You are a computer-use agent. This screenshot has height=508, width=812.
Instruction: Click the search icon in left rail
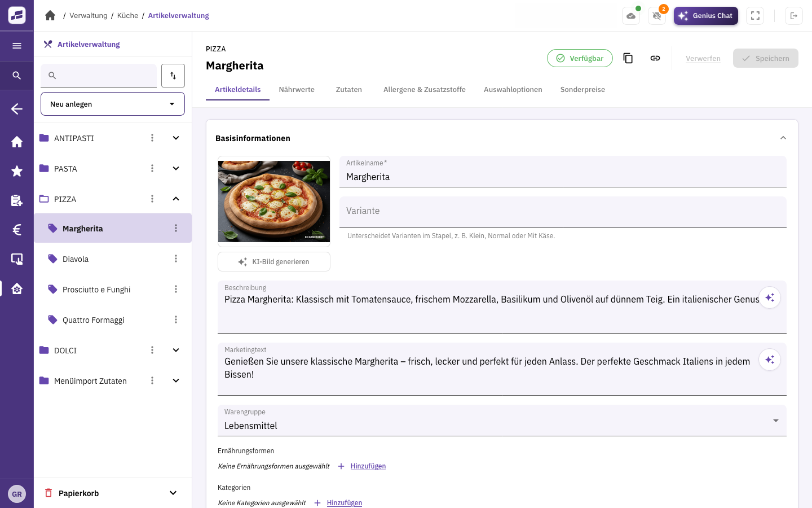(17, 75)
